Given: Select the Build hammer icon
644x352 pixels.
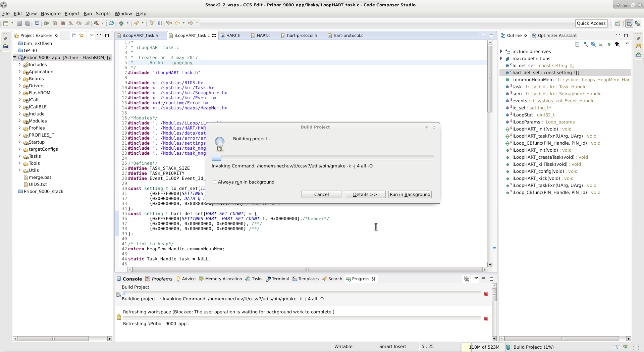Looking at the screenshot, I should [x=97, y=23].
